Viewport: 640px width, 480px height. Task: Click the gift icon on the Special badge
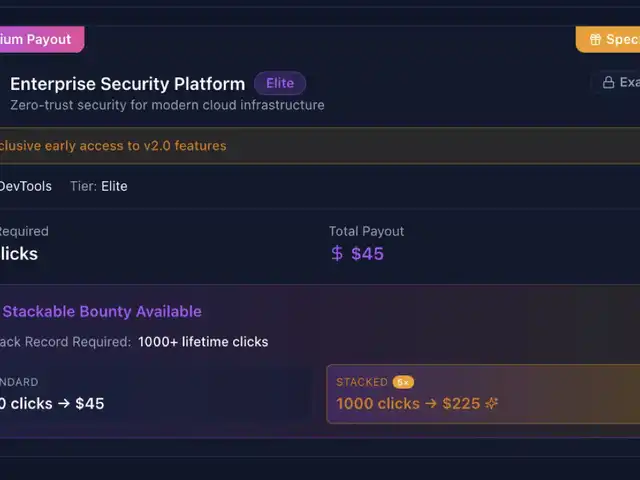click(594, 40)
